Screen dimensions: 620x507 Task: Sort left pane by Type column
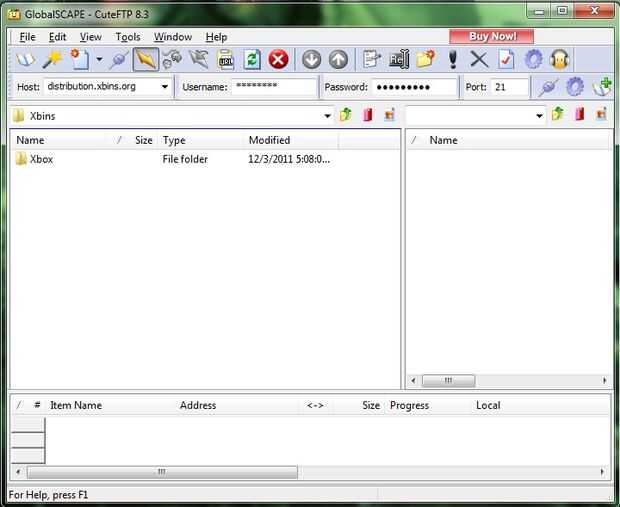point(200,140)
